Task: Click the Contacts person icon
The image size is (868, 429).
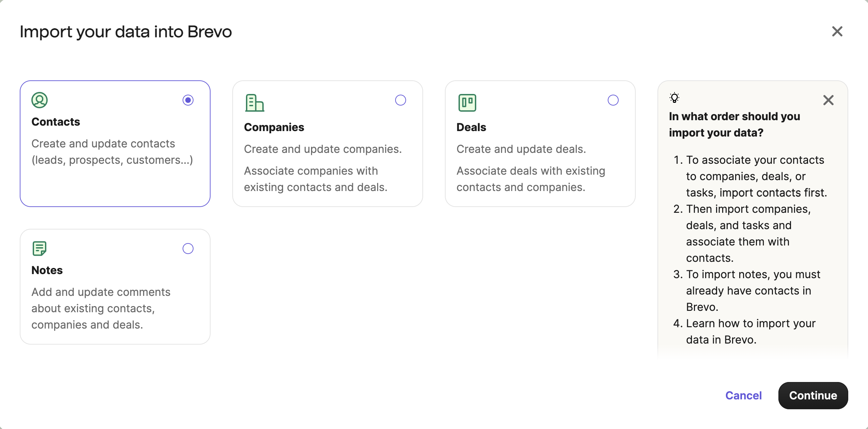Action: [40, 100]
